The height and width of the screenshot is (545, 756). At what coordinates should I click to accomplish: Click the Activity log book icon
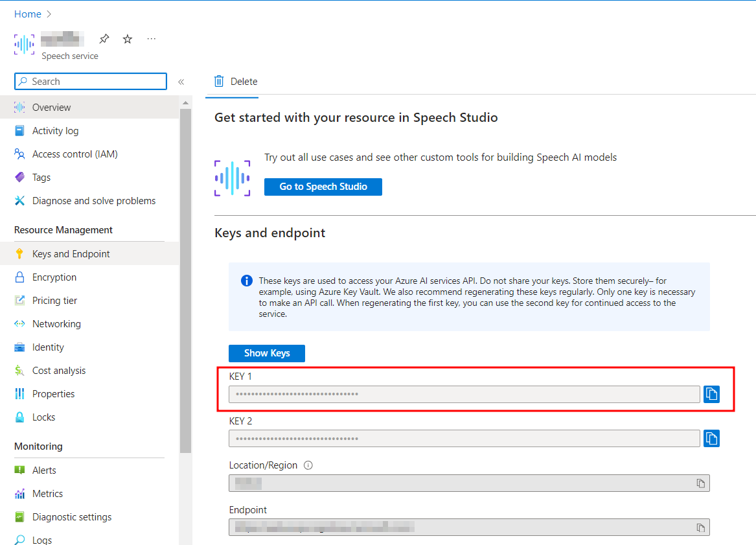(20, 131)
